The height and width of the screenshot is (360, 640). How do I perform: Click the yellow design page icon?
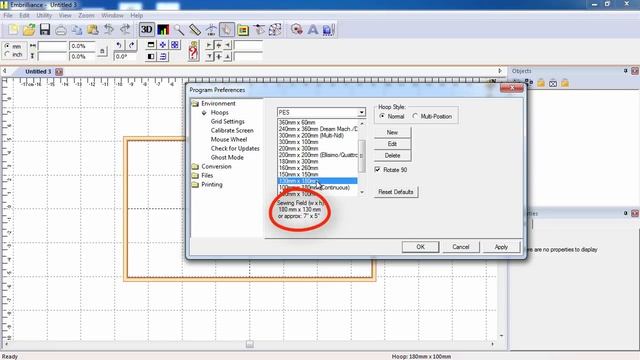[243, 29]
